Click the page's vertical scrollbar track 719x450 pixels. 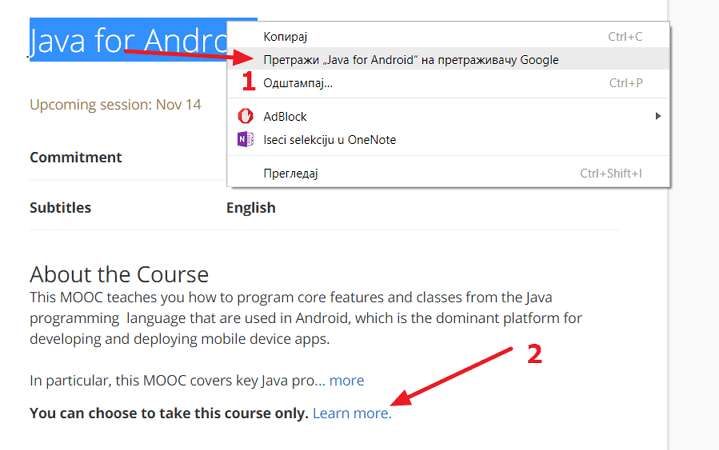[693, 225]
